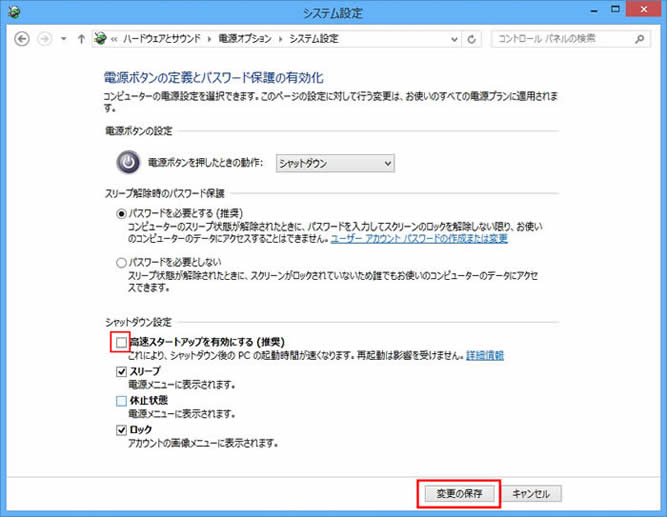Click the power button icon
The width and height of the screenshot is (667, 517).
click(x=128, y=162)
